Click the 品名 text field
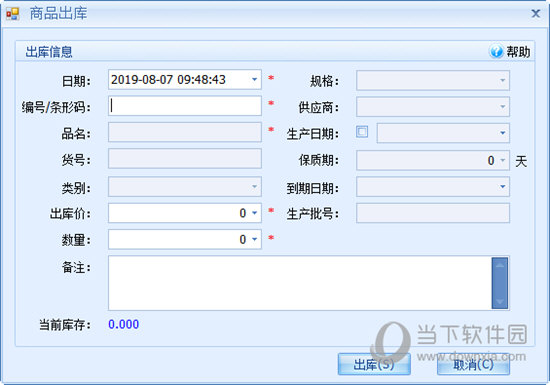Image resolution: width=550 pixels, height=385 pixels. (x=185, y=132)
